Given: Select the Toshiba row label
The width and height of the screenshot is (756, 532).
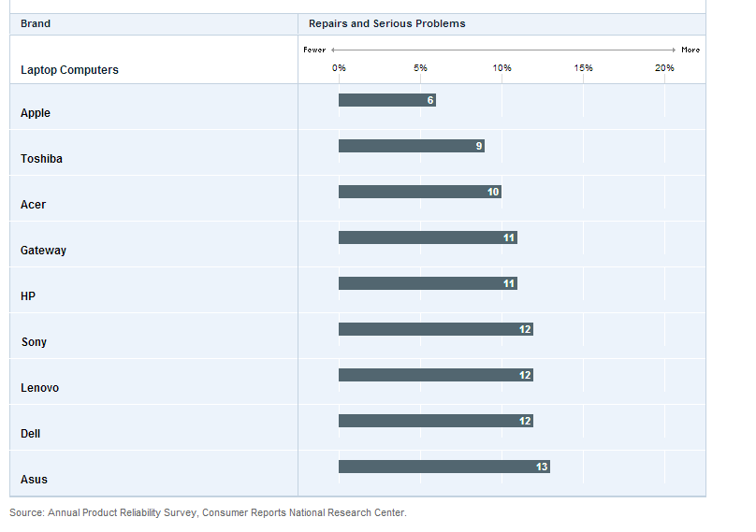Looking at the screenshot, I should pyautogui.click(x=41, y=159).
